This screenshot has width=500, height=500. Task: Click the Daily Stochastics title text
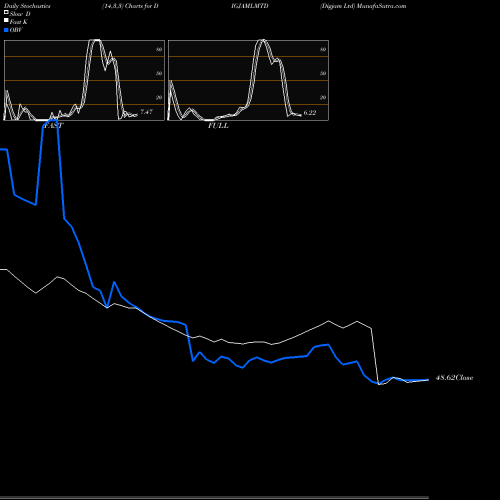pos(27,6)
